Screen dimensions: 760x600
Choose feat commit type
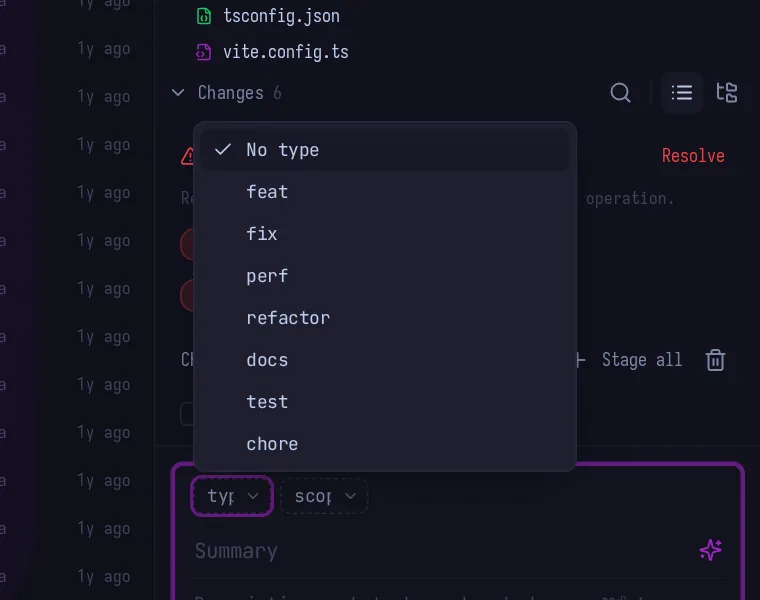pyautogui.click(x=384, y=192)
